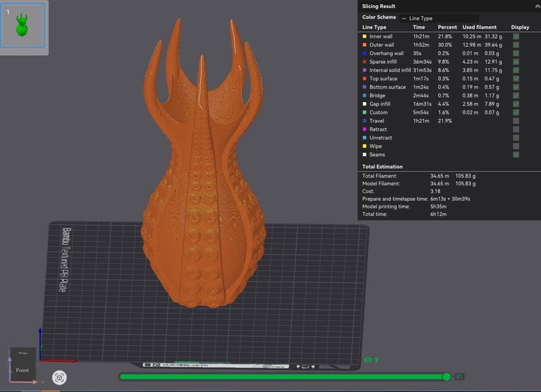Click the Wipe yellow swatch
The image size is (541, 392).
(x=365, y=146)
